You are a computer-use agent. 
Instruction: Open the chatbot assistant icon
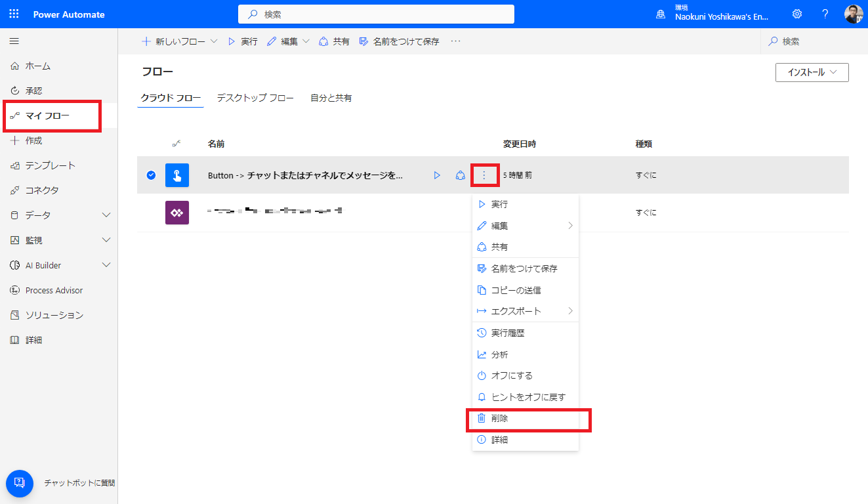pyautogui.click(x=19, y=483)
